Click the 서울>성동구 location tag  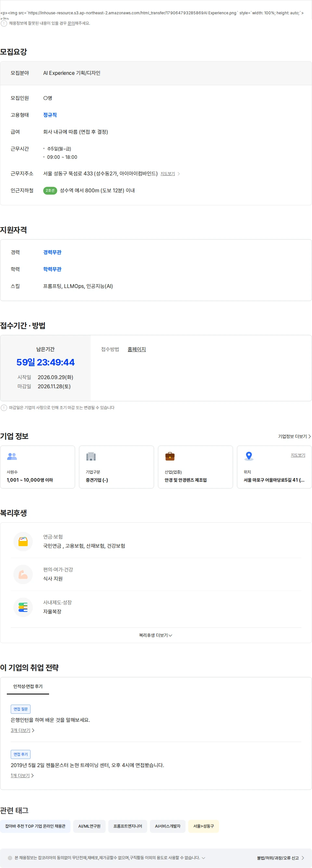pos(204,826)
